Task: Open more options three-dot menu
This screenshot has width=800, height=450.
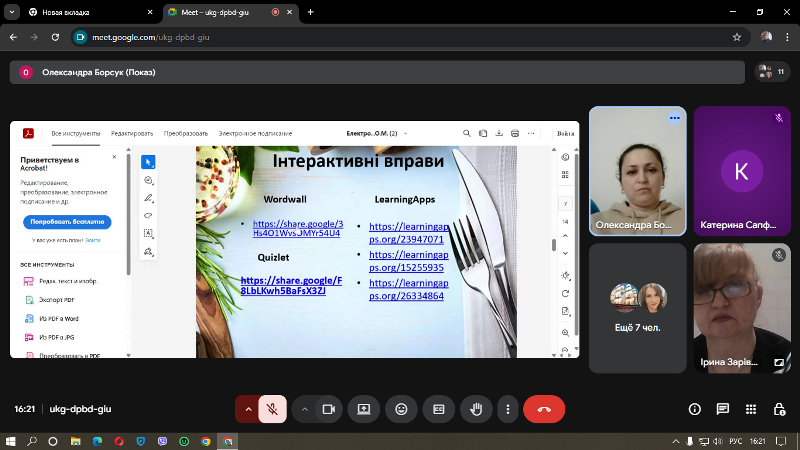Action: [x=508, y=409]
